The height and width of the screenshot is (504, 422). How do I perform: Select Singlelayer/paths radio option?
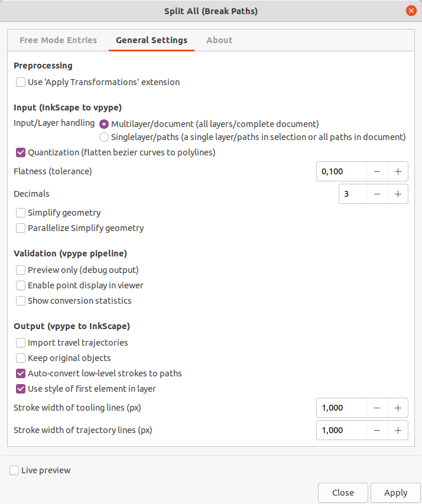(104, 137)
